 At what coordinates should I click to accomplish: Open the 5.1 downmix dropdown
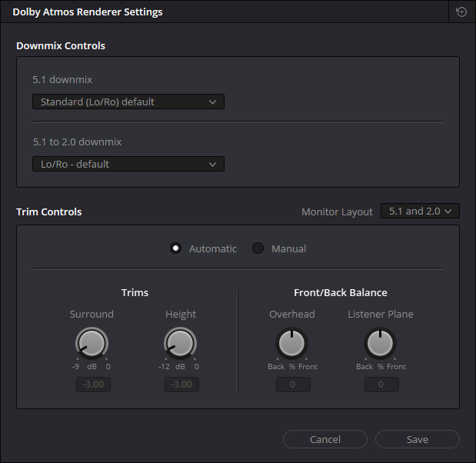[128, 102]
